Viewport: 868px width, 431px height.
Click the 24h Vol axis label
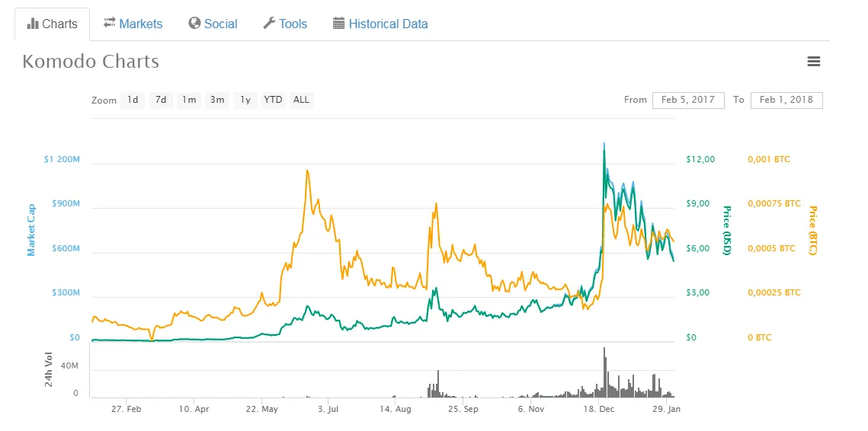[x=49, y=369]
